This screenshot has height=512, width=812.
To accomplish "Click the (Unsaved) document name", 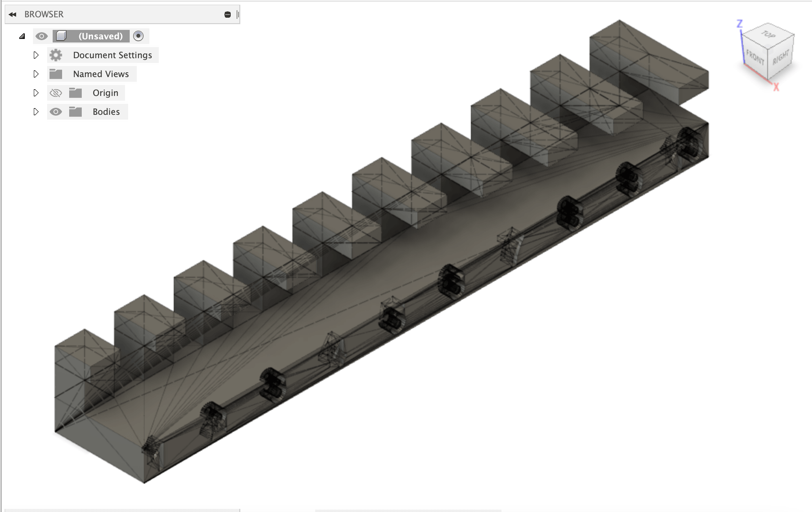I will pos(101,36).
